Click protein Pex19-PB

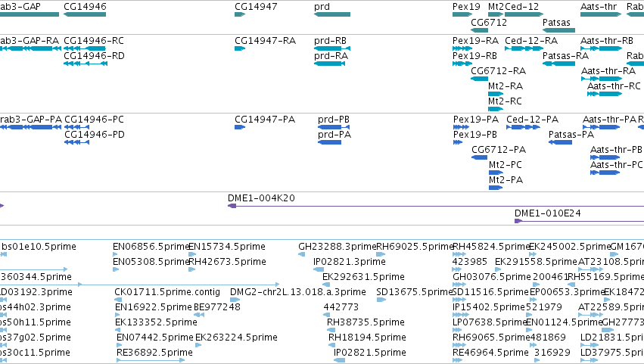458,142
